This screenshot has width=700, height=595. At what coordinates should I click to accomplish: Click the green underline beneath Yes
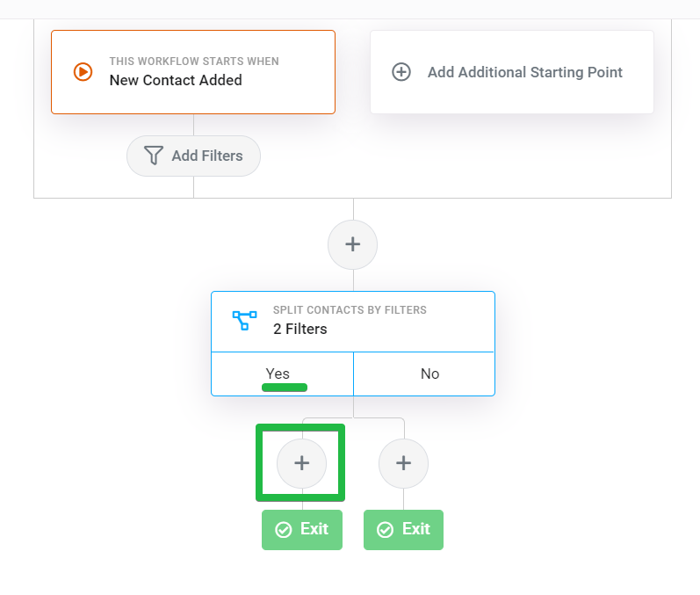coord(285,388)
